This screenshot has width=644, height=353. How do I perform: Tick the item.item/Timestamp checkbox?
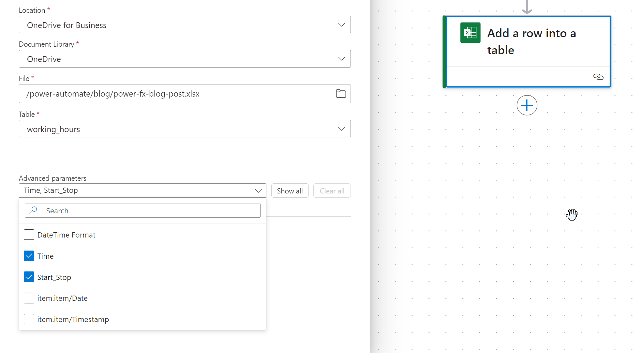29,319
